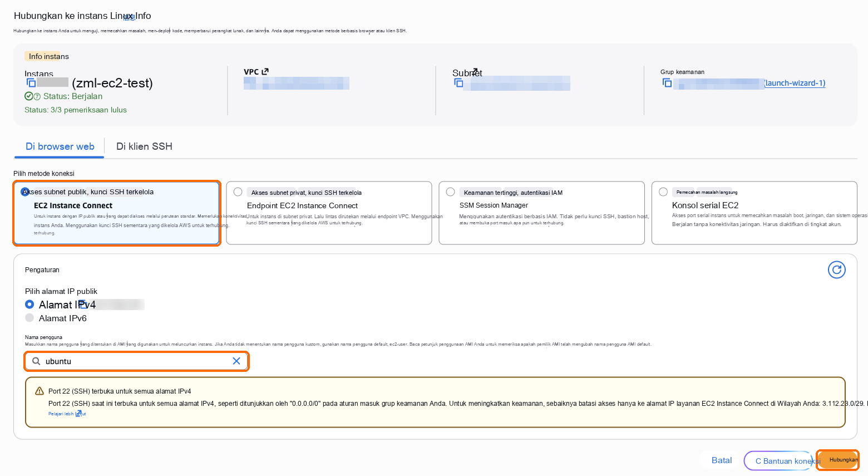
Task: Copy the subnet ID
Action: [458, 83]
